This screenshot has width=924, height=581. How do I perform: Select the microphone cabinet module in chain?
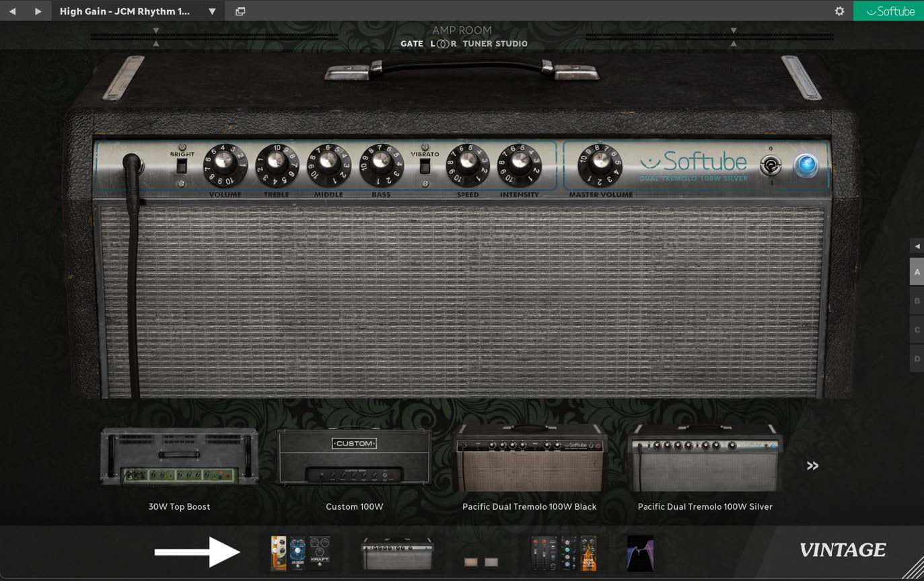point(481,561)
